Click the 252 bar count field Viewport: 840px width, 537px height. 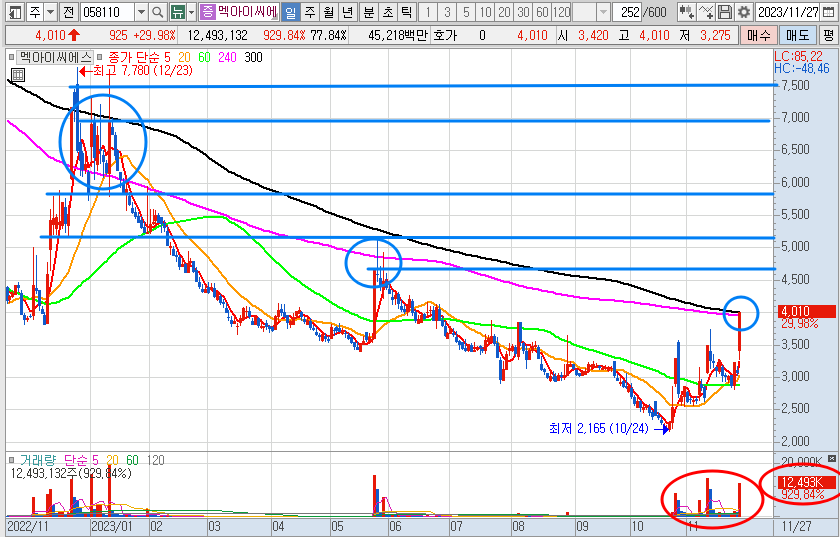tap(627, 11)
